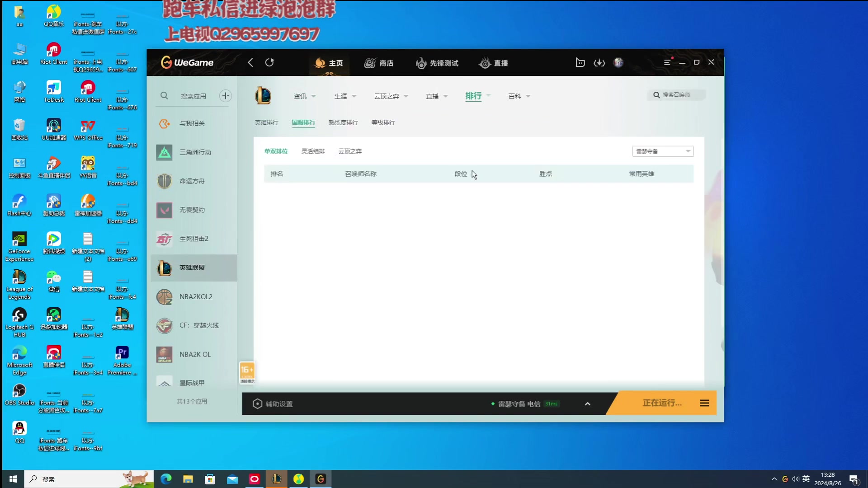The height and width of the screenshot is (488, 868).
Task: Select 单双排位 ranking filter
Action: click(x=276, y=151)
